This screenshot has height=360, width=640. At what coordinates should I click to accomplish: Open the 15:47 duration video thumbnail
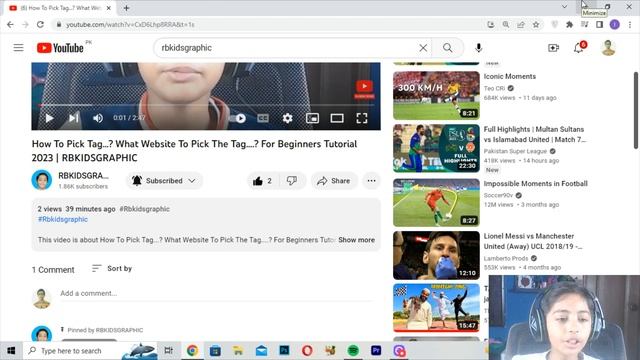(436, 308)
